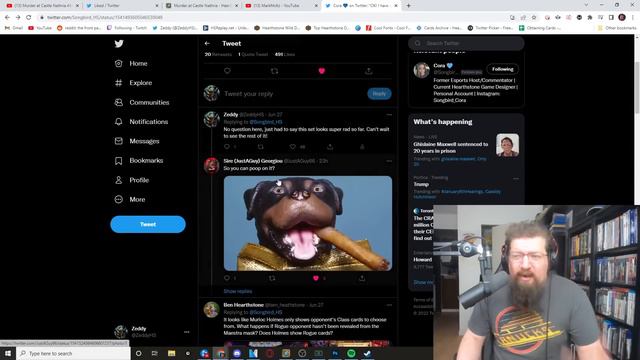Open more options on Zeddy's reply

pos(389,115)
